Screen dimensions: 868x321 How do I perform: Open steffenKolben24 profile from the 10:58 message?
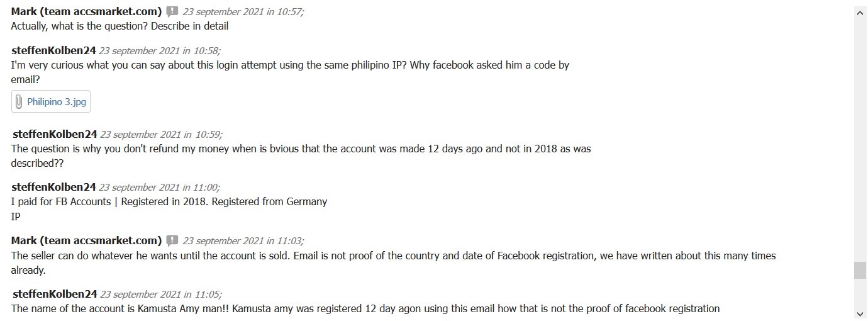(x=53, y=50)
